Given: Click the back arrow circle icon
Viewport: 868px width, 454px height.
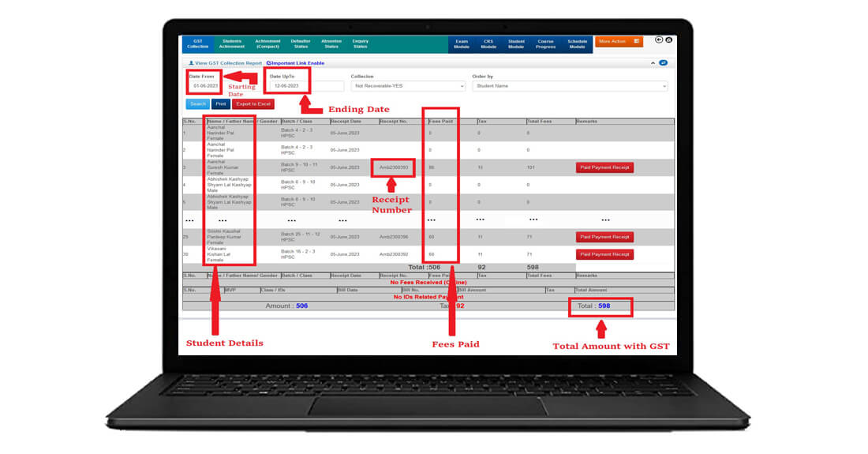Looking at the screenshot, I should (659, 40).
